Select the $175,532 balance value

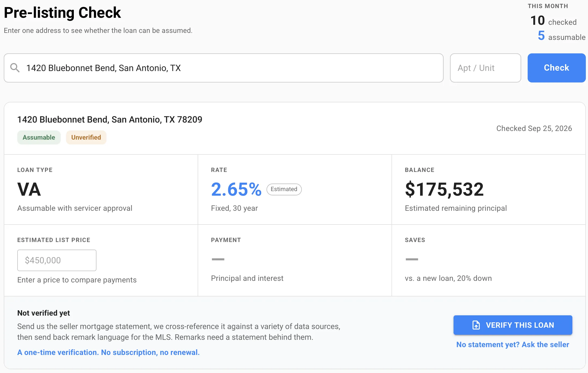[x=444, y=189]
